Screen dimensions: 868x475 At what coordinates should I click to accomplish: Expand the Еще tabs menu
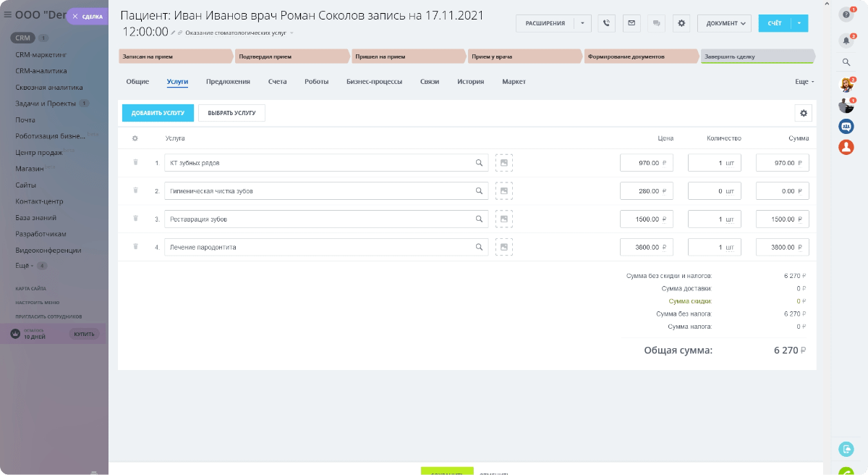point(804,82)
